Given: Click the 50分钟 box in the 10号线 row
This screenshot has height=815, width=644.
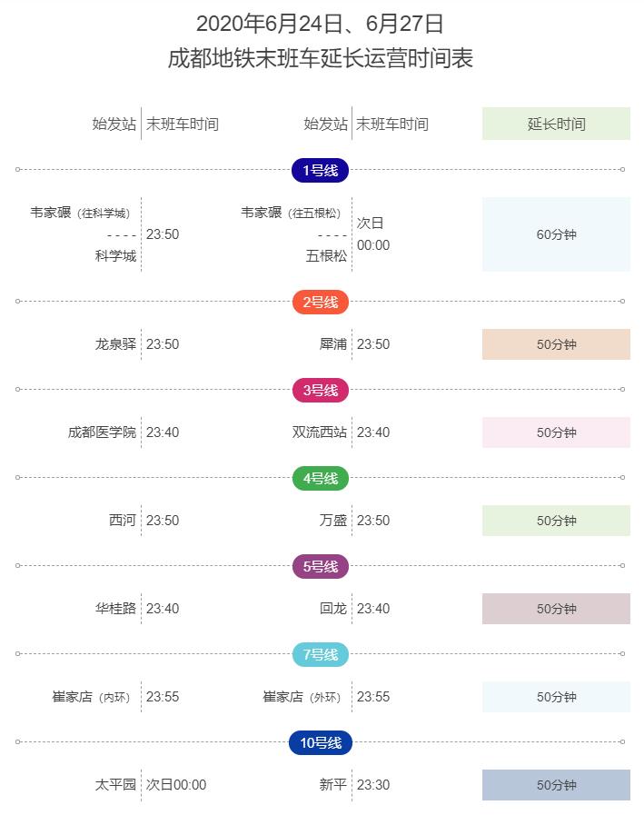Looking at the screenshot, I should [556, 785].
